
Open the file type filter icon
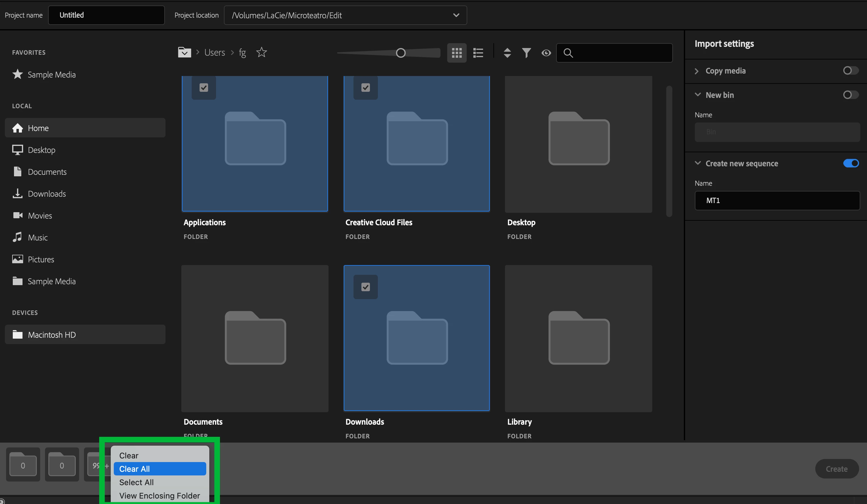click(526, 53)
